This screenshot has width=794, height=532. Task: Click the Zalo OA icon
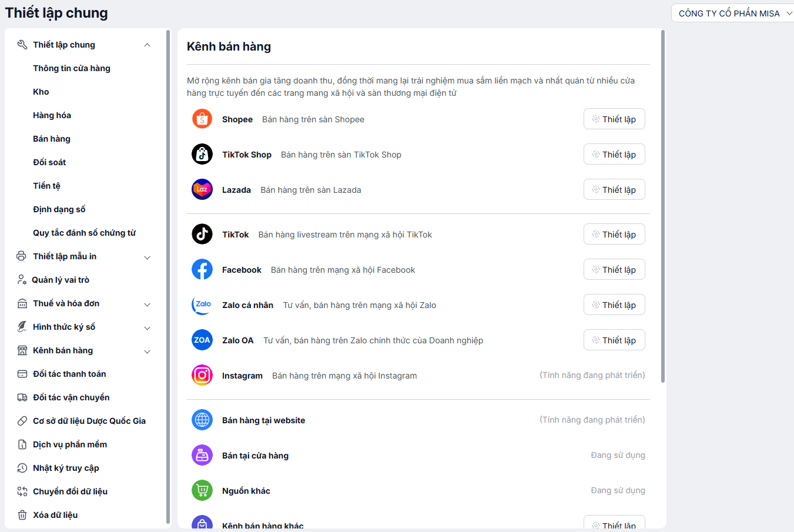202,340
